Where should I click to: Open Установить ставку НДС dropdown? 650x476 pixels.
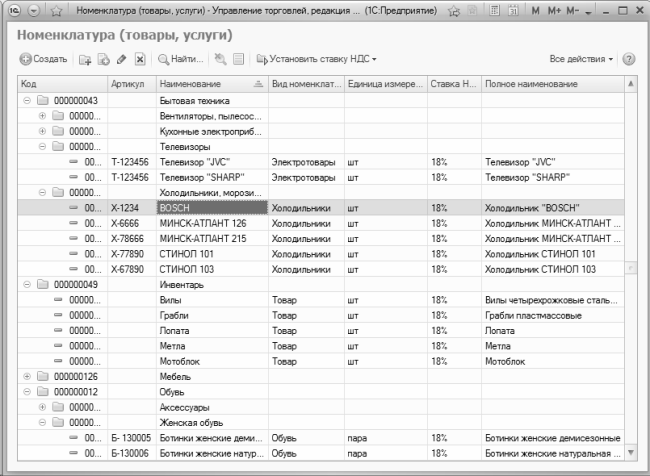[x=316, y=59]
